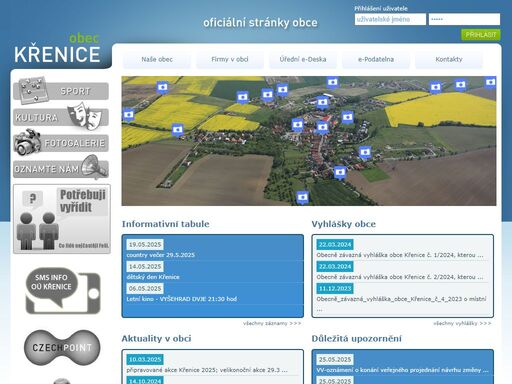The width and height of the screenshot is (512, 384).
Task: Click the CzechPoint logo
Action: coord(62,347)
